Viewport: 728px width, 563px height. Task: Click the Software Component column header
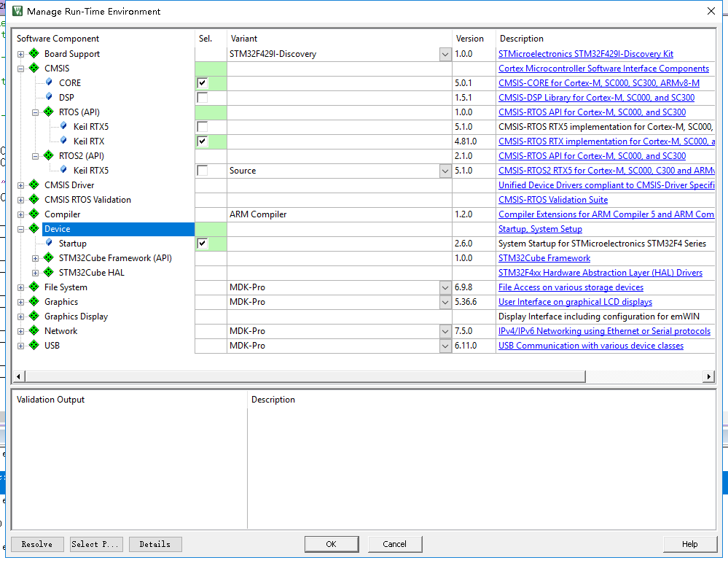click(x=103, y=39)
